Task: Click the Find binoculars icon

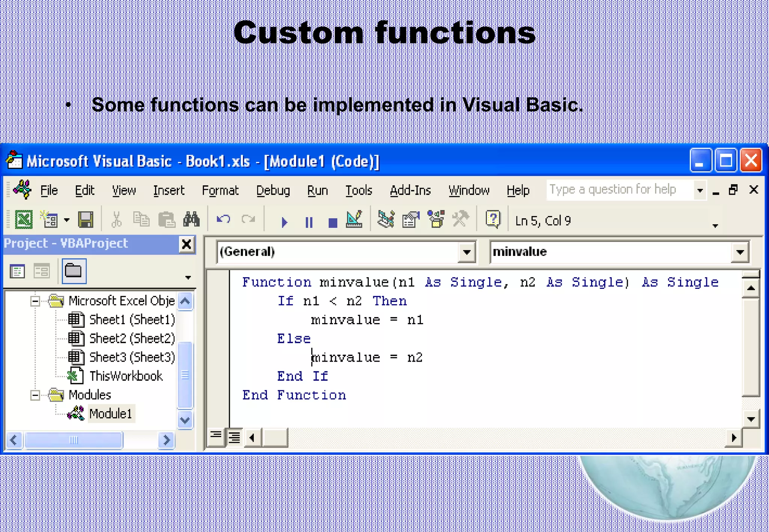Action: pyautogui.click(x=191, y=219)
